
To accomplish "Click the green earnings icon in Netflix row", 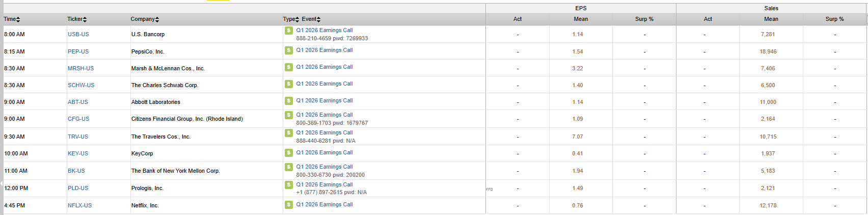I will pos(289,205).
